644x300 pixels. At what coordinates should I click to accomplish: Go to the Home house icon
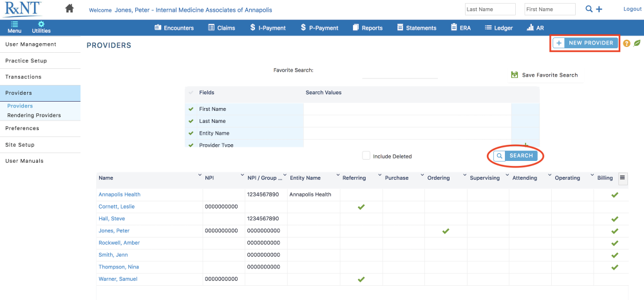(70, 8)
